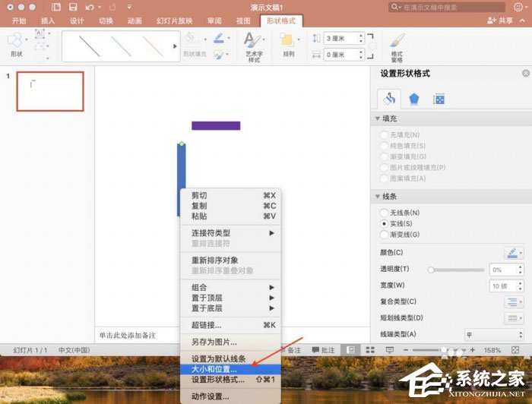Screen dimensions: 532x404
Task: Choose 复制 from context menu
Action: coord(231,206)
